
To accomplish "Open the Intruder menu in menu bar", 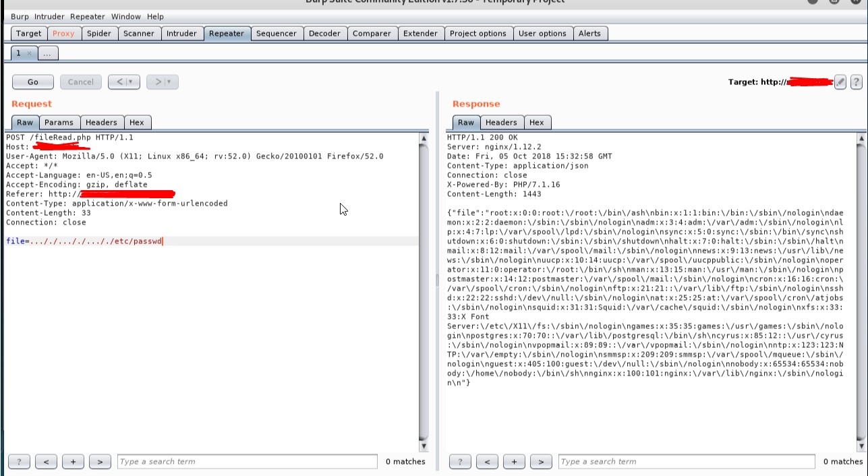I will tap(49, 16).
